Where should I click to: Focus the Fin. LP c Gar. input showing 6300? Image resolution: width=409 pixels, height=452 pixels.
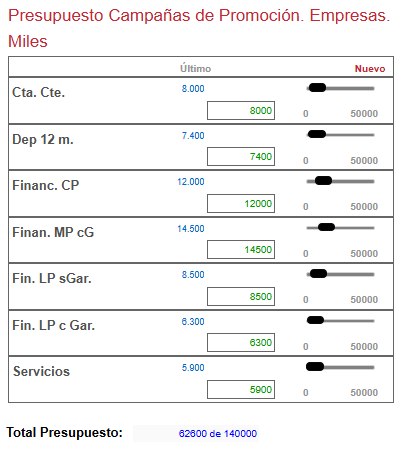(241, 342)
